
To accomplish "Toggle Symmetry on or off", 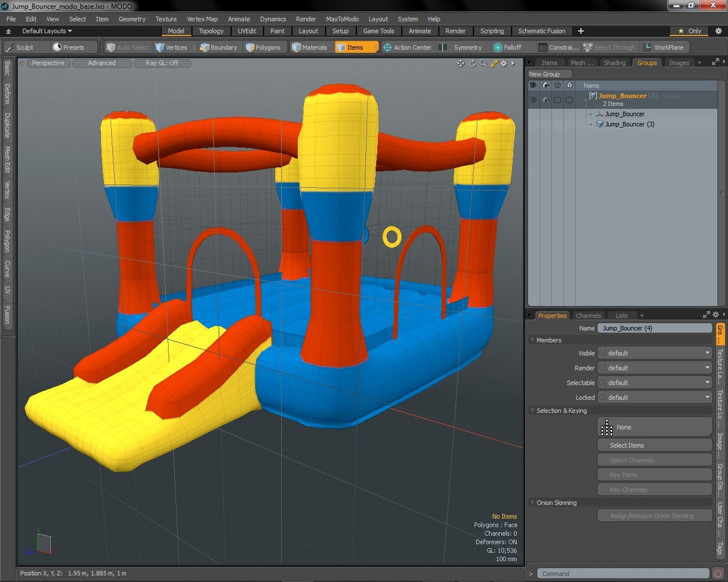I will [462, 47].
